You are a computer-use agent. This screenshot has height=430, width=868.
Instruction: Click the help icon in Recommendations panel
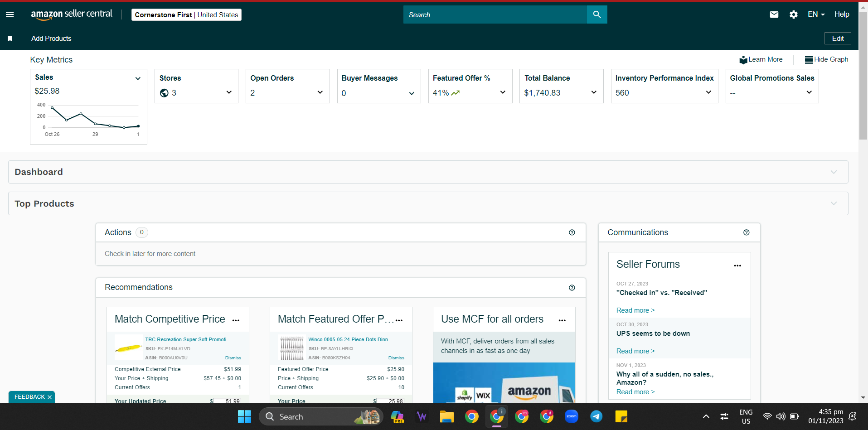click(572, 288)
